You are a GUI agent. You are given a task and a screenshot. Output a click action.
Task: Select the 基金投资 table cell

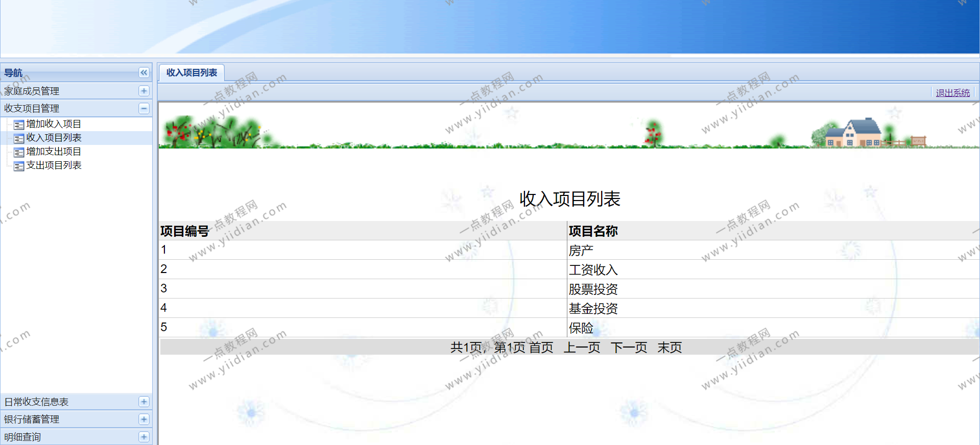click(773, 308)
